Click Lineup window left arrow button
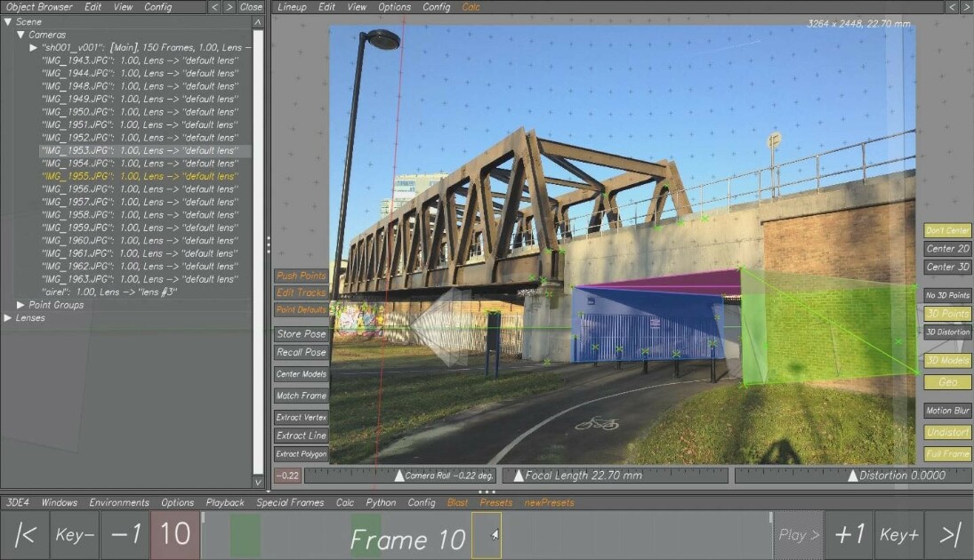The height and width of the screenshot is (560, 974). coord(953,7)
